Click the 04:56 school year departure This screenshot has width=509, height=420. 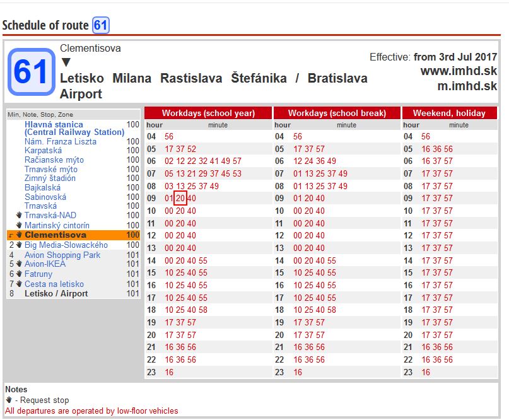(169, 136)
